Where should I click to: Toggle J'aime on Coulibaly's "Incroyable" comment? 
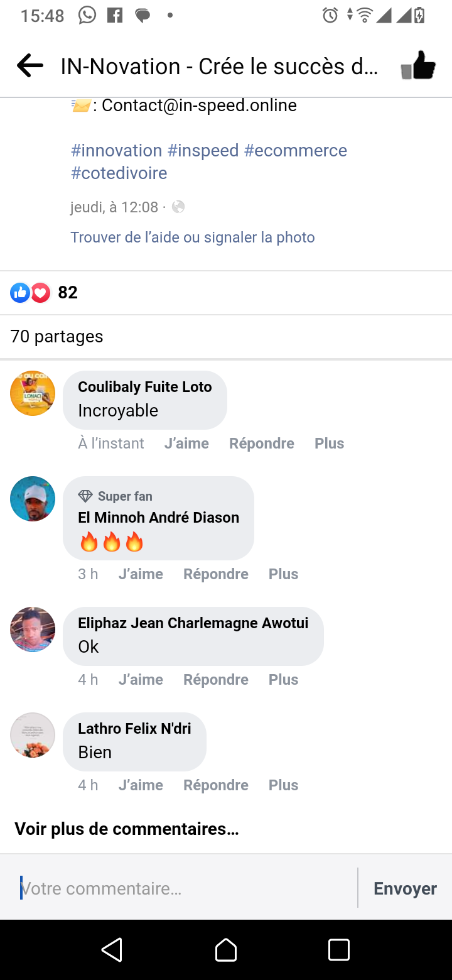pos(186,444)
